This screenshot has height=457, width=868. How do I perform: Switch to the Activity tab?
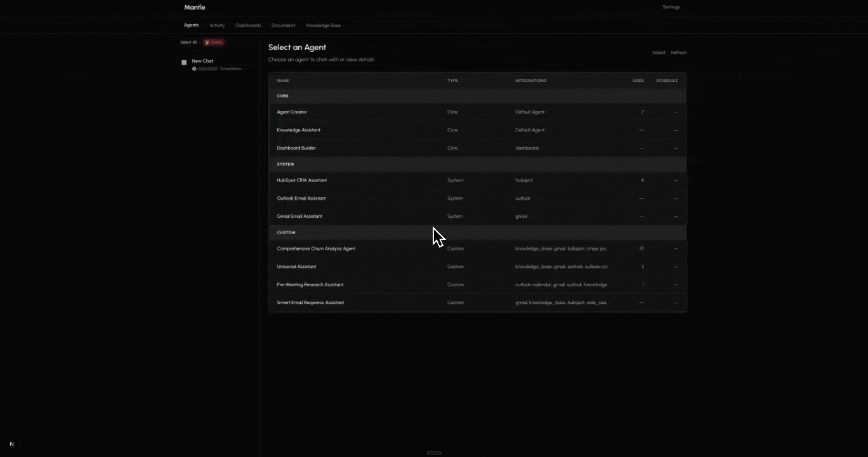(217, 25)
